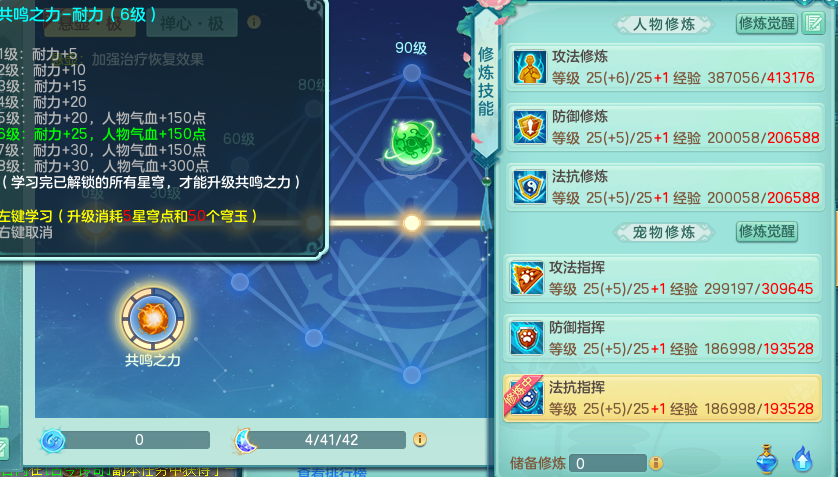Select the 禅心·极 tab

[192, 24]
